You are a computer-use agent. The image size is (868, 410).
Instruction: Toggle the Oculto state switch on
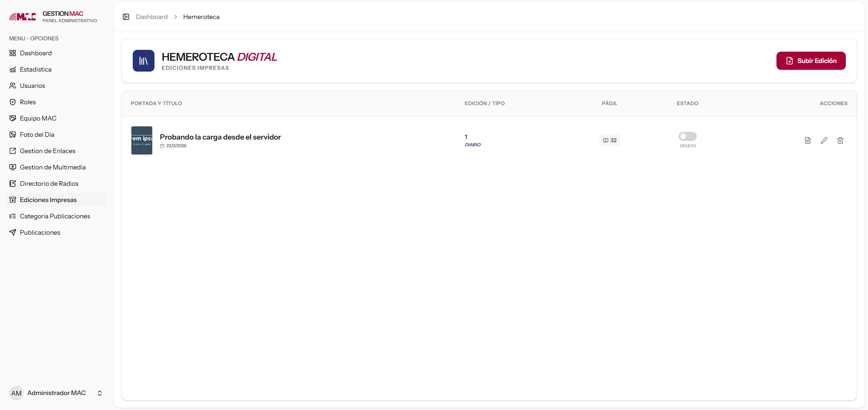687,136
